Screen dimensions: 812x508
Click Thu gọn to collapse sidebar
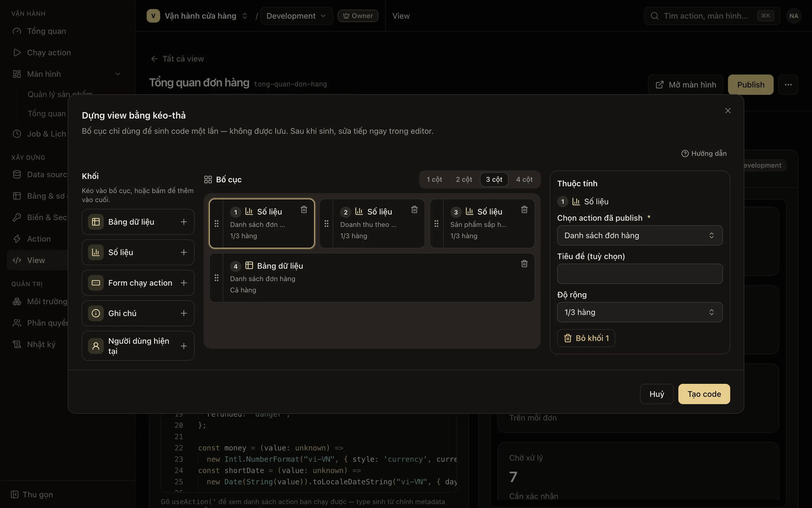(x=32, y=494)
